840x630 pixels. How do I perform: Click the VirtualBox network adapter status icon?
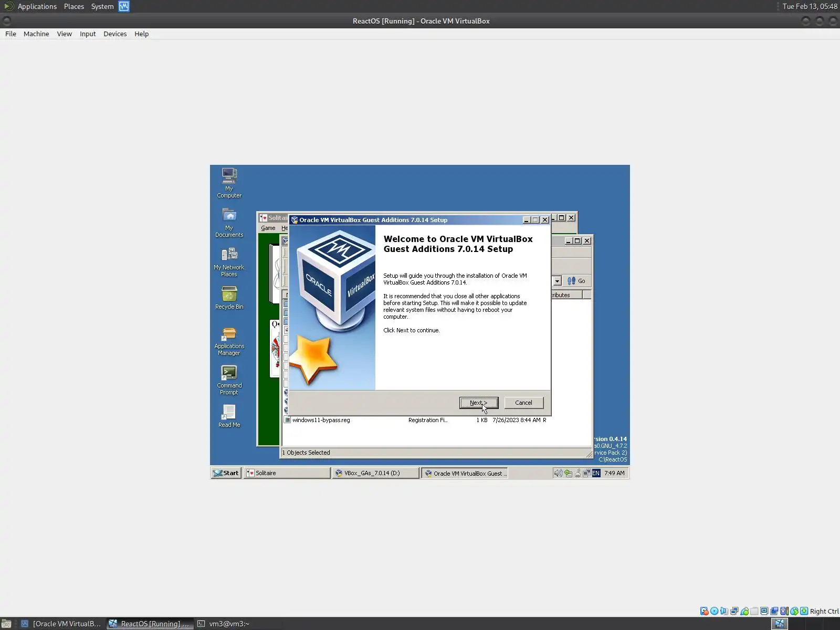pyautogui.click(x=734, y=611)
